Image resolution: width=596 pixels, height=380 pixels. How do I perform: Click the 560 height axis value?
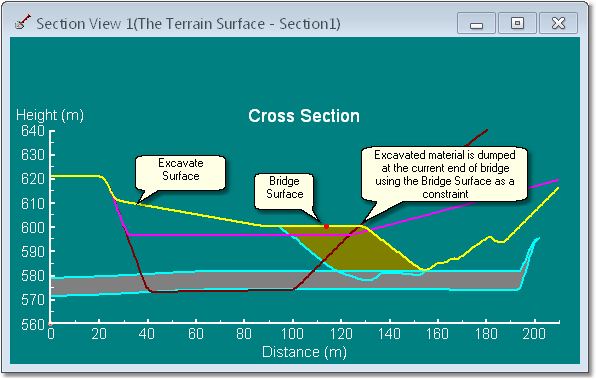33,325
